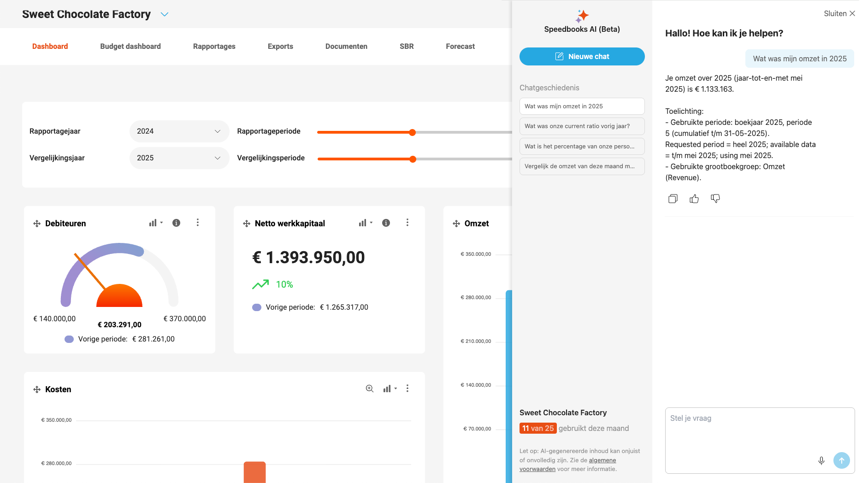Screen dimensions: 868x483
Task: Switch to the Budget dashboard tab
Action: point(130,47)
